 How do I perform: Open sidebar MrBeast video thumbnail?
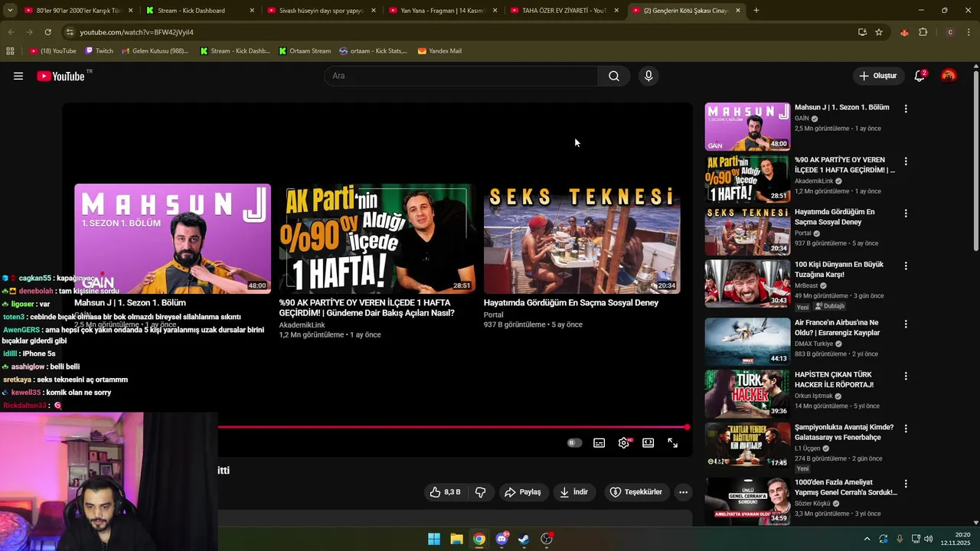pos(747,283)
